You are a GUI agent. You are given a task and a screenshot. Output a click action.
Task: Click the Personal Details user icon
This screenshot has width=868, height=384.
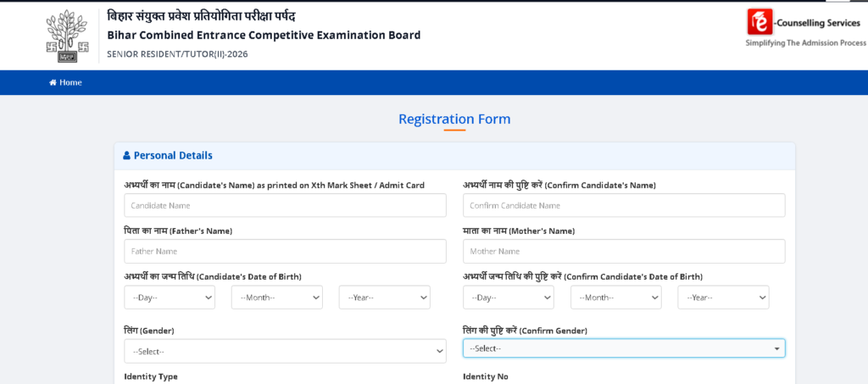pyautogui.click(x=126, y=156)
